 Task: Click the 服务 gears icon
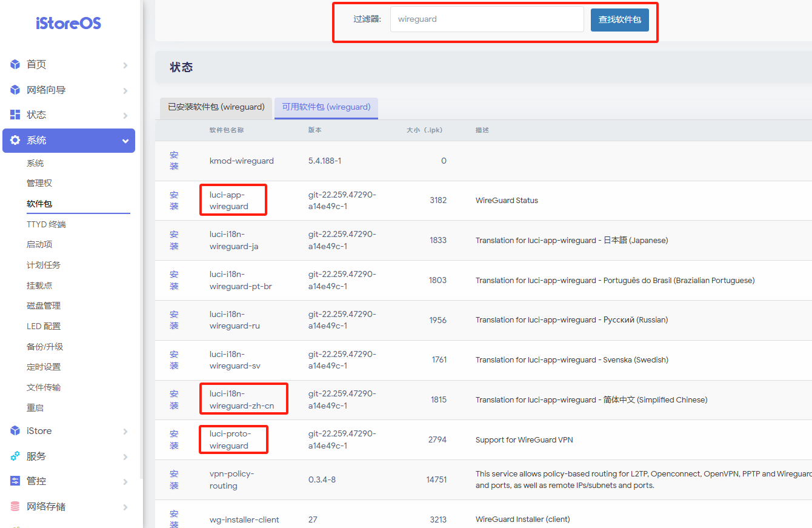tap(15, 456)
